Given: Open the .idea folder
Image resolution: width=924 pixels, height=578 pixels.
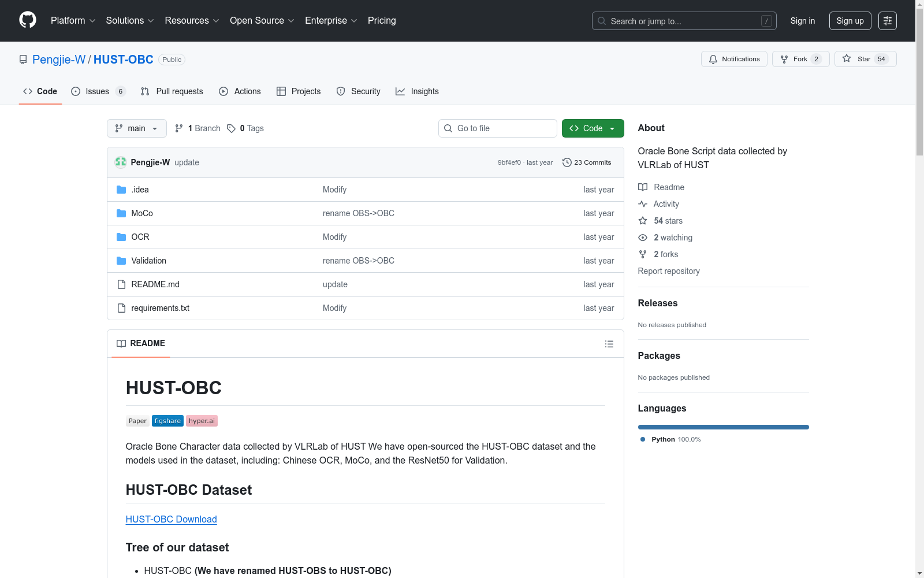Looking at the screenshot, I should click(140, 190).
